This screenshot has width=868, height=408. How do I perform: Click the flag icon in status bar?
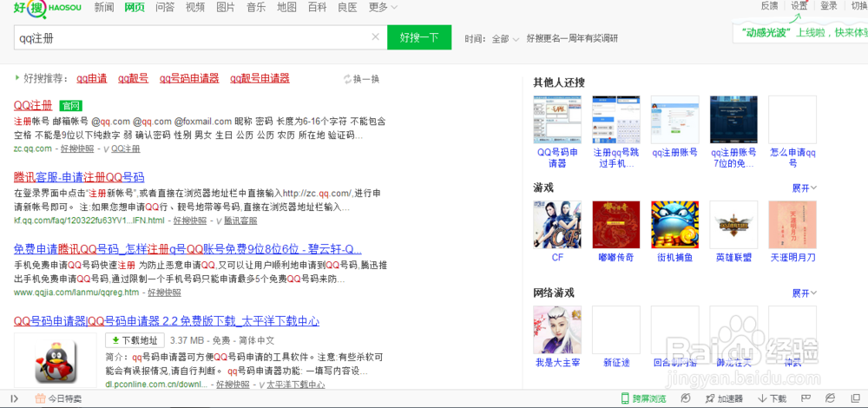pyautogui.click(x=806, y=398)
